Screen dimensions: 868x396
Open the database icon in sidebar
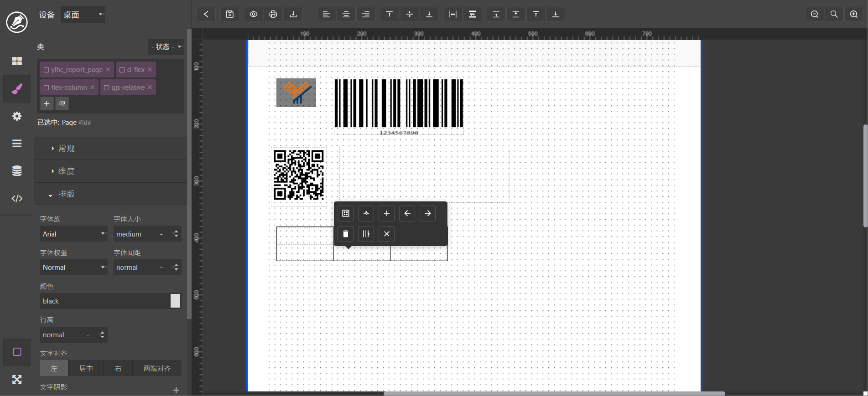17,171
